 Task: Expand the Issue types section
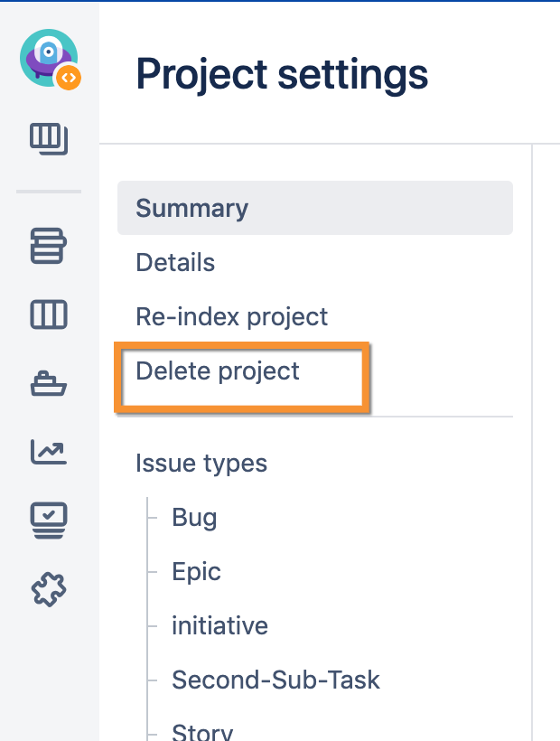coord(201,463)
